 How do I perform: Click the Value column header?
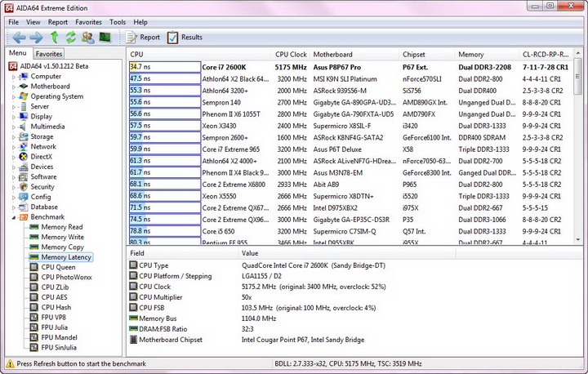[x=347, y=253]
